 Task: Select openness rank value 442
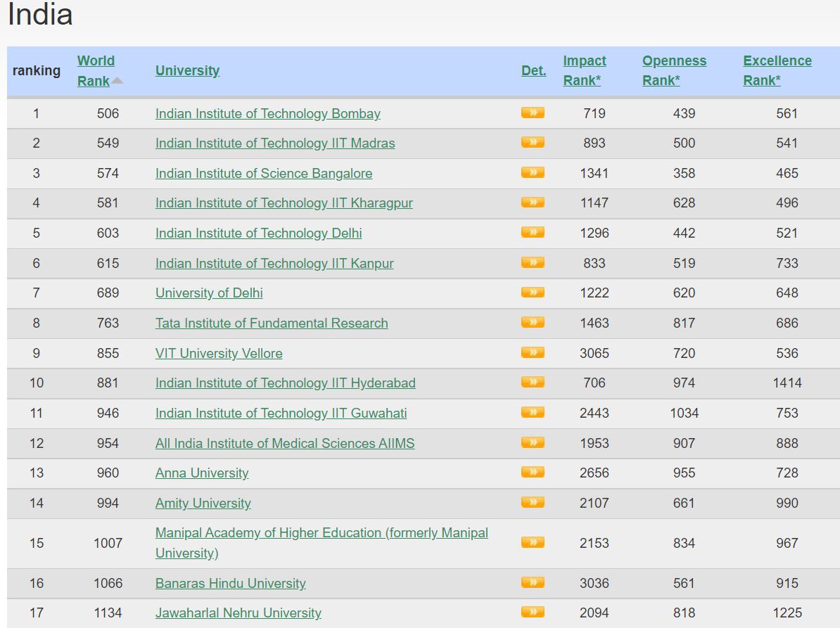[x=684, y=233]
